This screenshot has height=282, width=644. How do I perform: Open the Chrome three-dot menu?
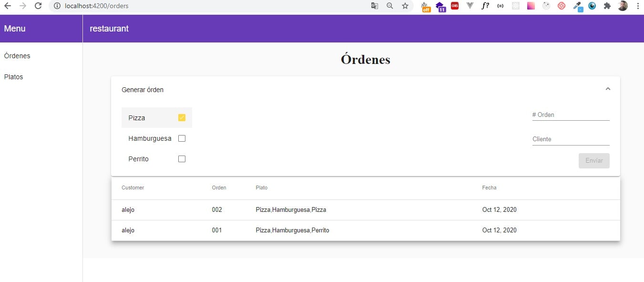(x=638, y=6)
